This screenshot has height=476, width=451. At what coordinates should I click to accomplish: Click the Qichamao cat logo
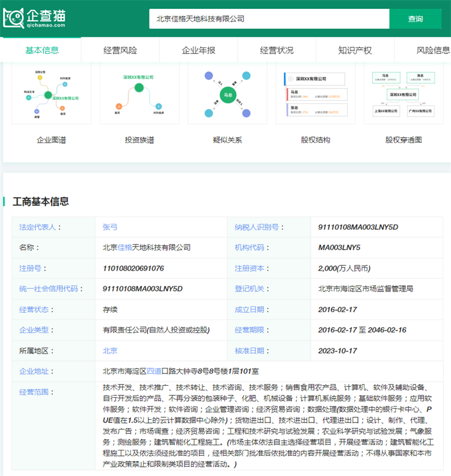[34, 18]
